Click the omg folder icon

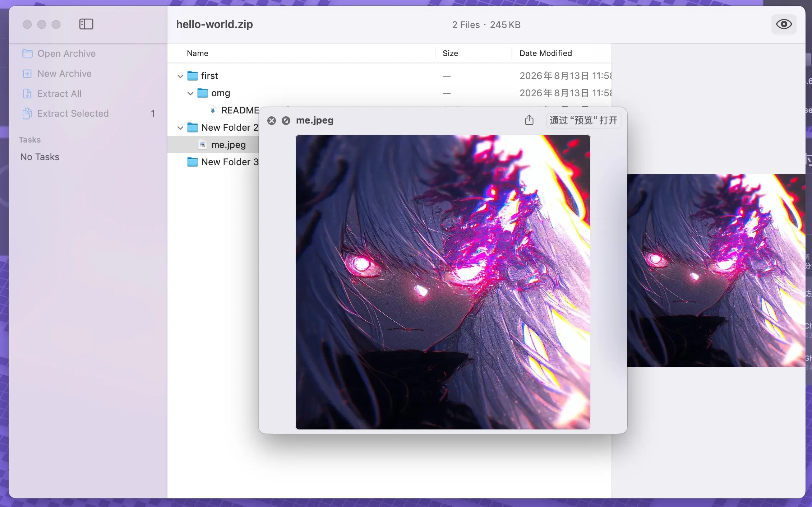pos(203,93)
